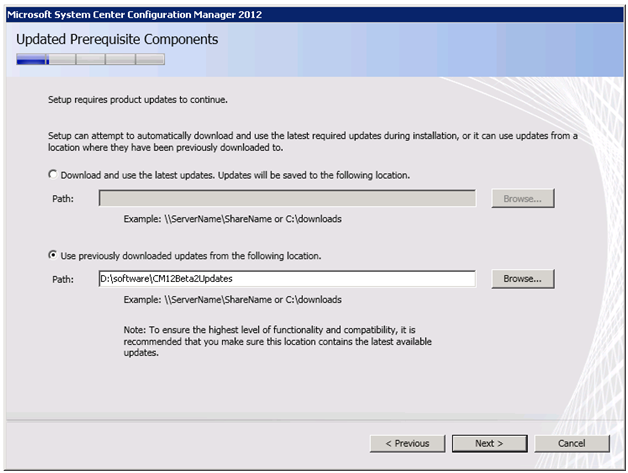Screen dimensions: 628x473
Task: Click the second segment of the wizard progress bar
Action: click(62, 59)
